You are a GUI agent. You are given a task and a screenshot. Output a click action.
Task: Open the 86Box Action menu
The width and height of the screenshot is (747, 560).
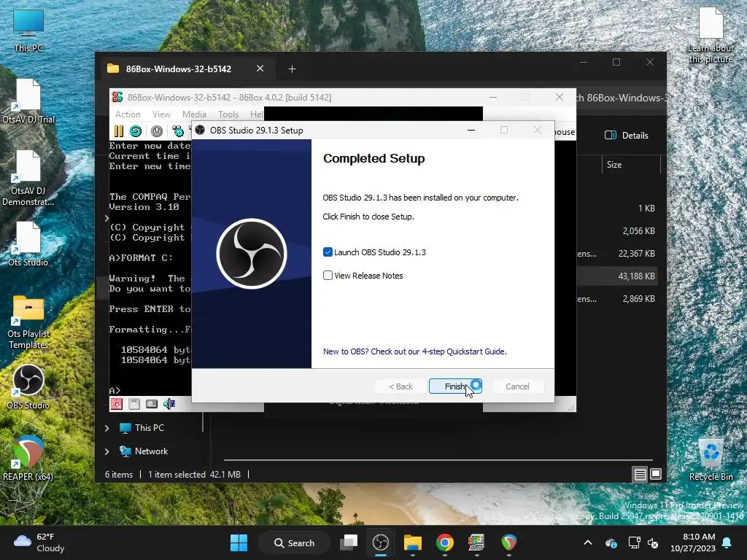pos(128,114)
